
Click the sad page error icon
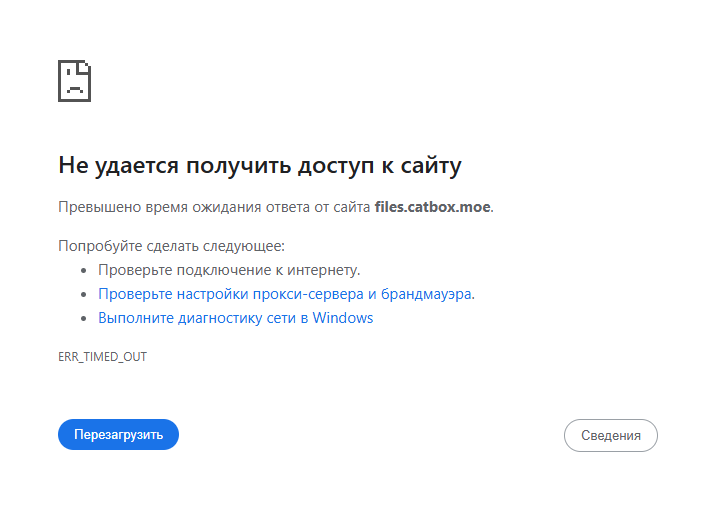[x=74, y=81]
